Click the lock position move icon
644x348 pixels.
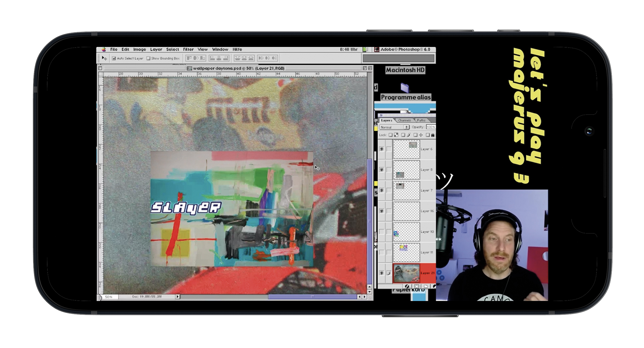pyautogui.click(x=421, y=135)
